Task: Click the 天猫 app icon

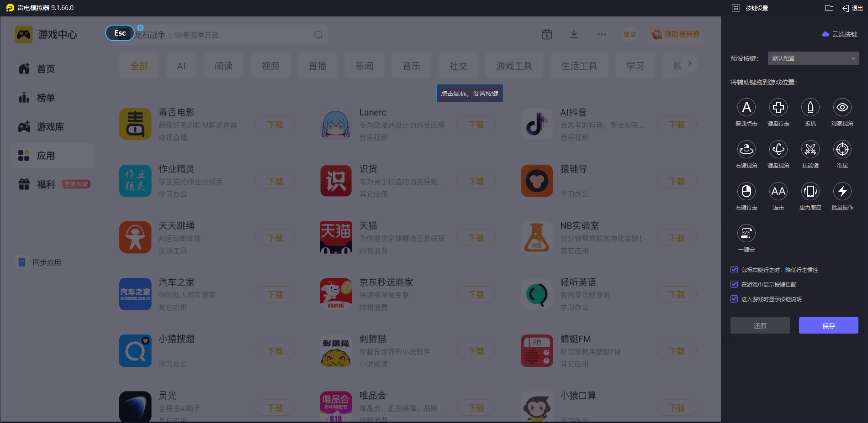Action: 336,237
